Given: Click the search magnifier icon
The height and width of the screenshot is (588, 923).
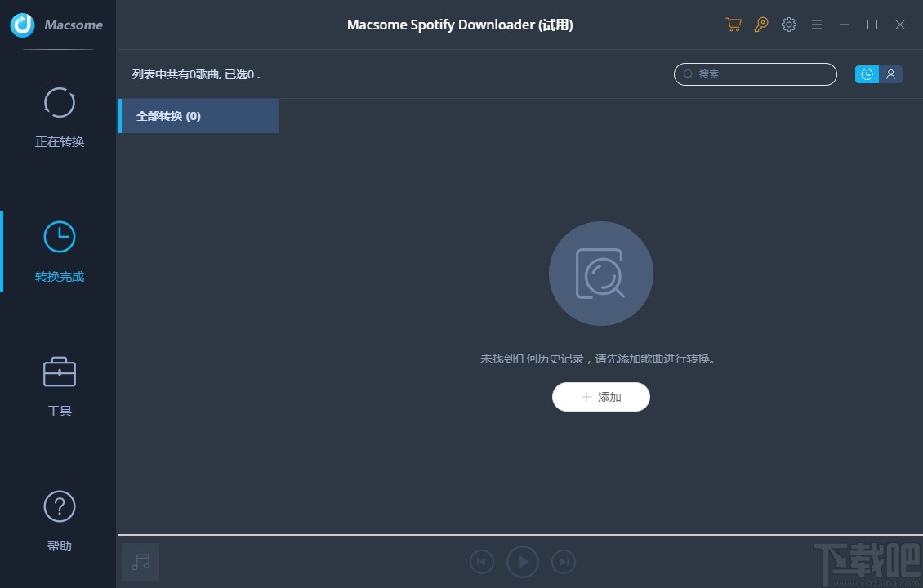Looking at the screenshot, I should tap(688, 74).
